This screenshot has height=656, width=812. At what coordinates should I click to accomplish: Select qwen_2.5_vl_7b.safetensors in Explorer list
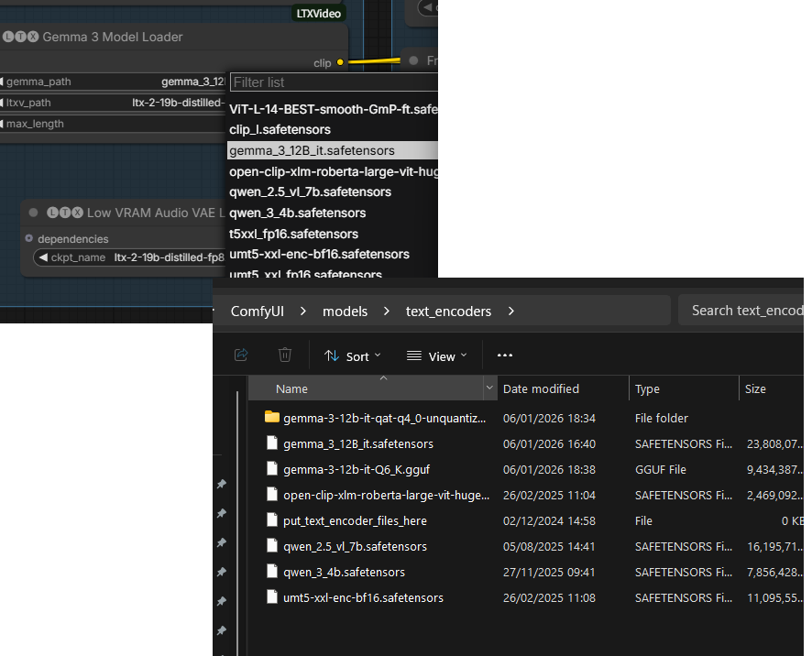pyautogui.click(x=355, y=547)
